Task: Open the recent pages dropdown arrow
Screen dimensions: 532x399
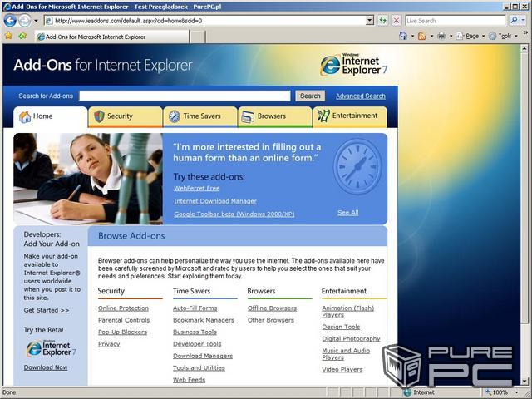Action: click(36, 21)
